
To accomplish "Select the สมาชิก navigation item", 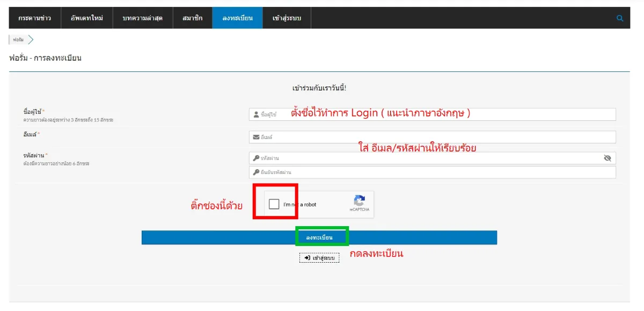I will [x=192, y=18].
